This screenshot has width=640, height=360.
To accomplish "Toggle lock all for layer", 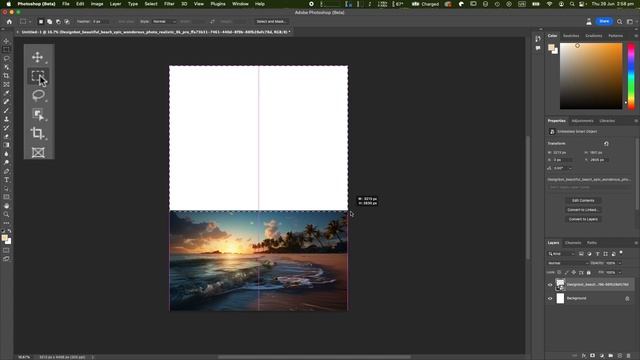I will (589, 272).
